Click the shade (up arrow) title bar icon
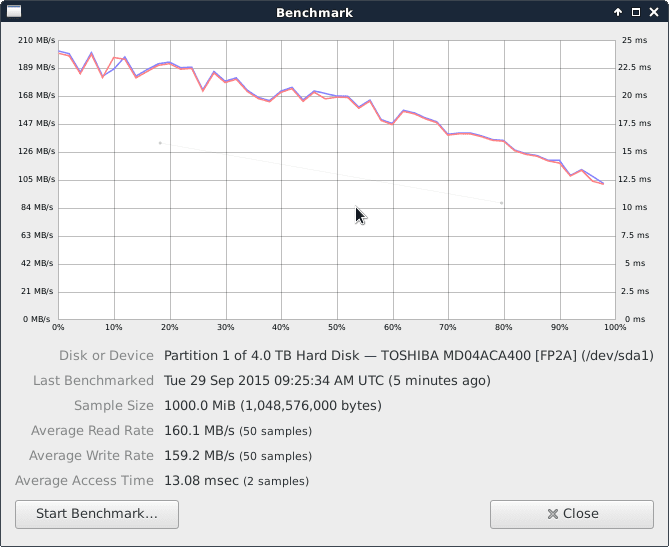Screen dimensions: 669x547 point(618,12)
